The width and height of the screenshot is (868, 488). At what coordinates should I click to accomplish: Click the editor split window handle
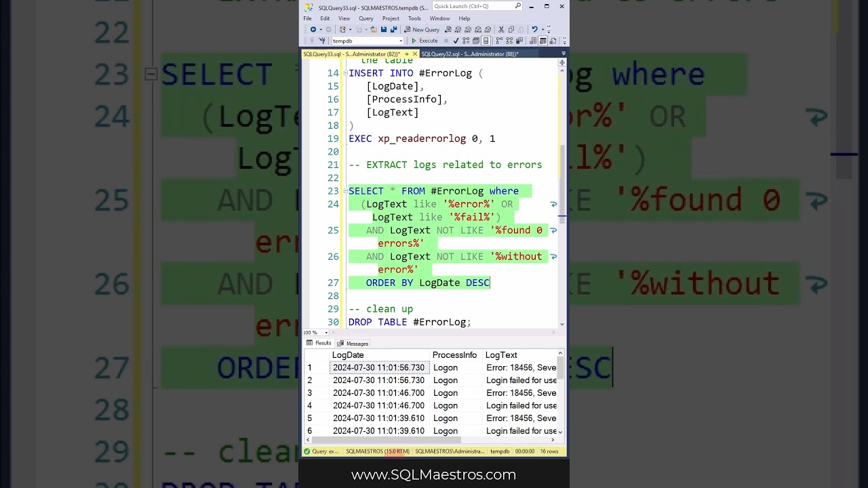click(561, 62)
